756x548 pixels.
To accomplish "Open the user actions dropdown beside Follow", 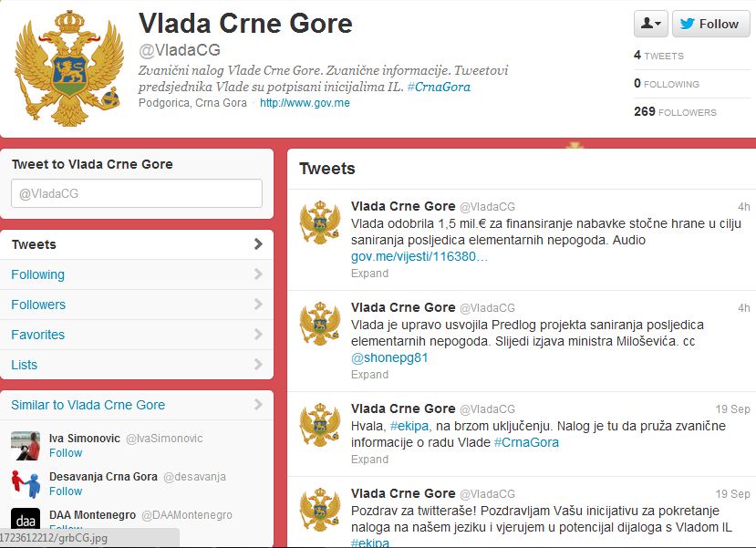I will (x=650, y=24).
